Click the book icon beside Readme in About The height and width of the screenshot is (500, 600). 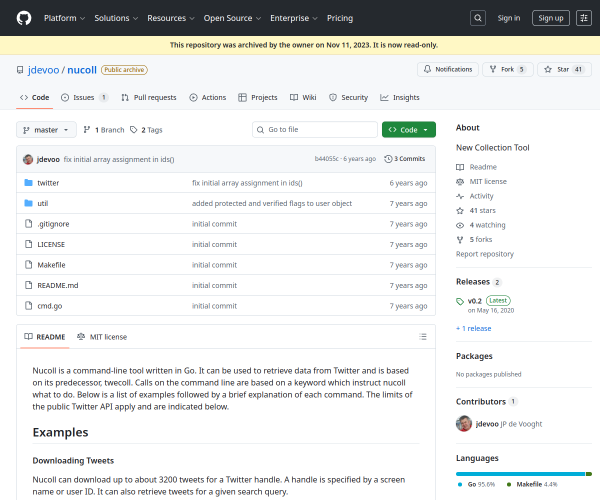coord(460,167)
